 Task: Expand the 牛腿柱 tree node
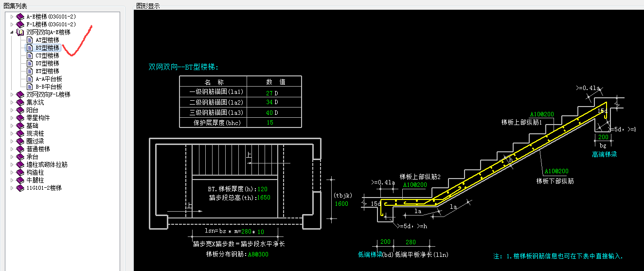tap(12, 180)
